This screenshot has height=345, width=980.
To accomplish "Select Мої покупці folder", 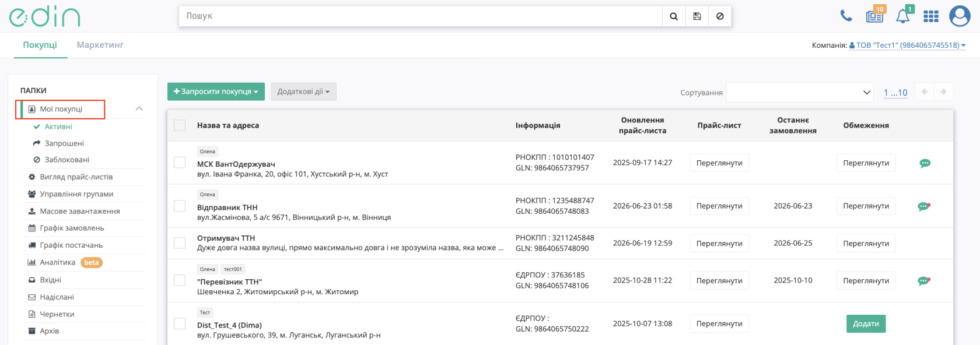I will pyautogui.click(x=60, y=109).
